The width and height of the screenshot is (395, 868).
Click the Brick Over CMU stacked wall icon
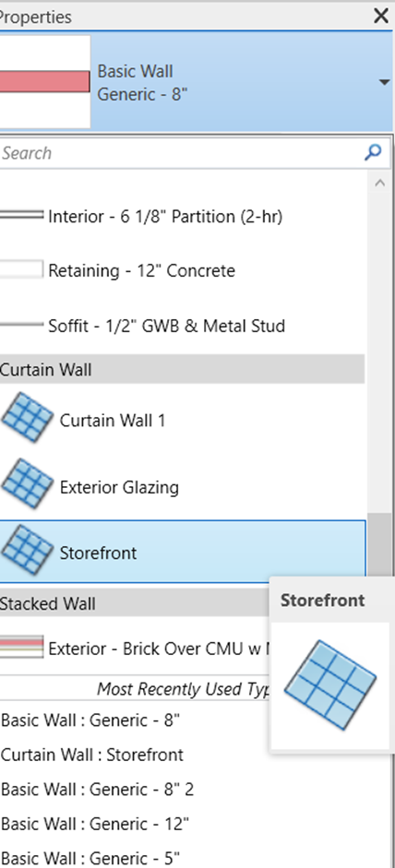pyautogui.click(x=21, y=647)
